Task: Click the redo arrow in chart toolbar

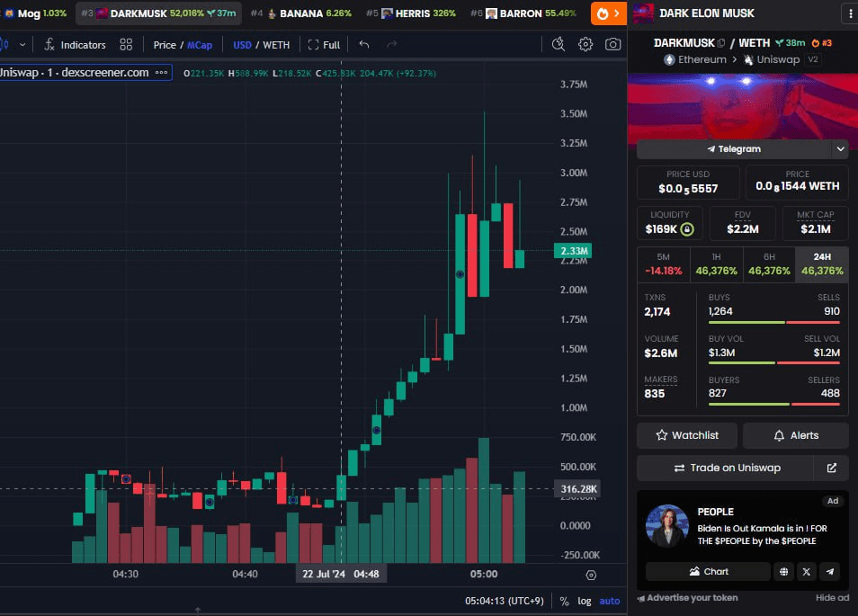Action: 392,45
